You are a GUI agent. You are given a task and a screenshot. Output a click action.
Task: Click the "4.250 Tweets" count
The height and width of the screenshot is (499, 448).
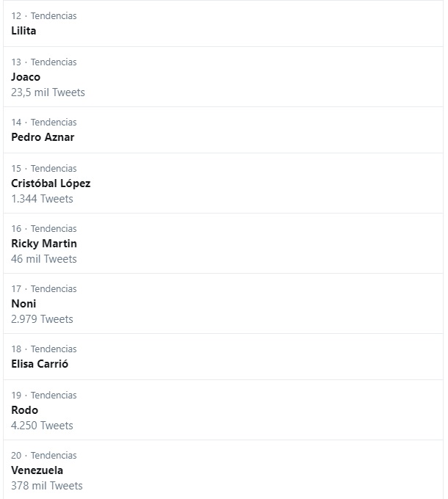(42, 426)
